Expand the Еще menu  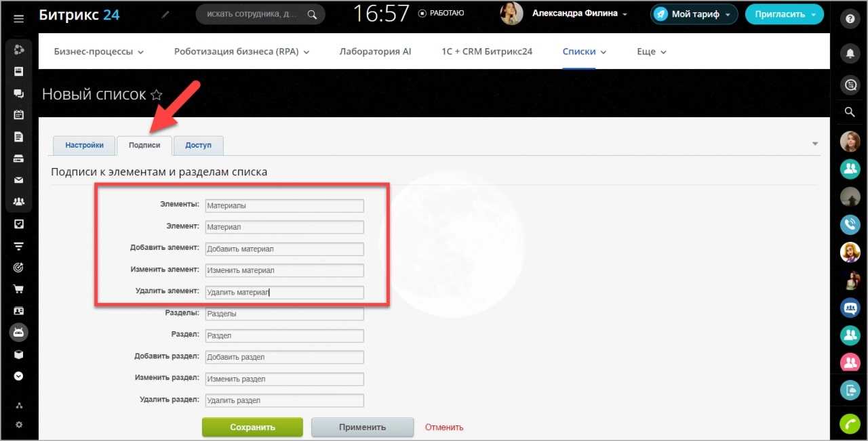pyautogui.click(x=651, y=51)
